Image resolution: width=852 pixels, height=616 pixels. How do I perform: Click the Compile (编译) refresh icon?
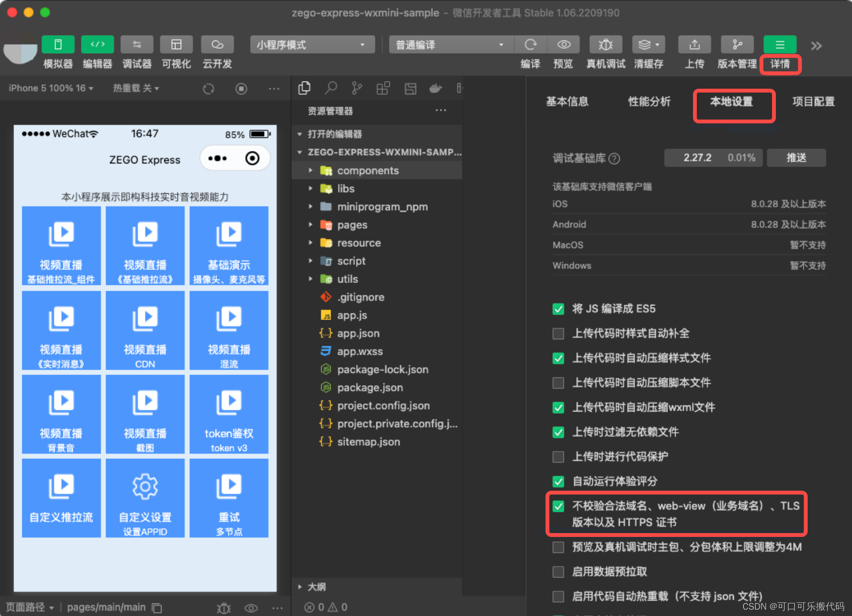[x=531, y=45]
